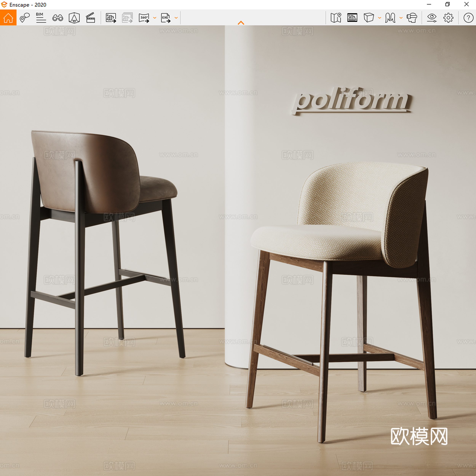476x476 pixels.
Task: Click the orange Home button
Action: pyautogui.click(x=8, y=18)
